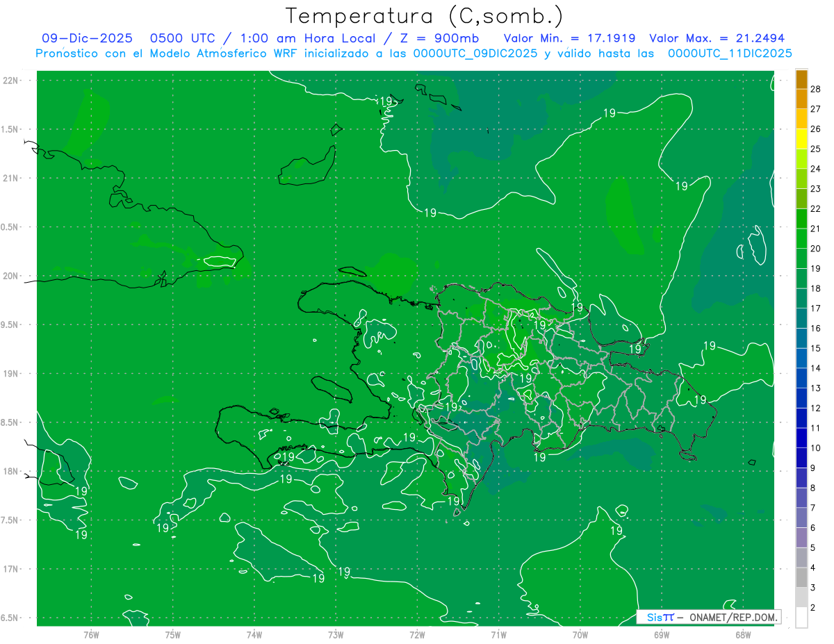
Task: Click legend value "13" on color scale
Action: click(x=816, y=388)
